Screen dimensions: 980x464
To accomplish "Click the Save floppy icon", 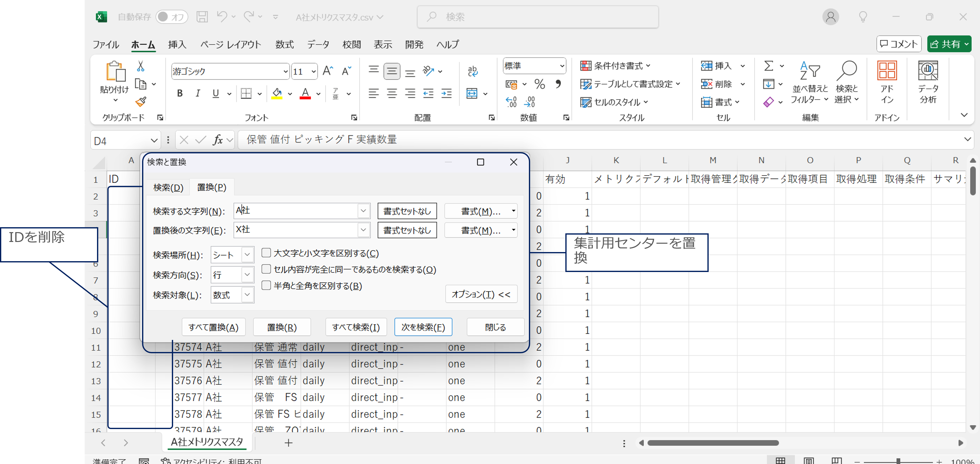I will 202,17.
